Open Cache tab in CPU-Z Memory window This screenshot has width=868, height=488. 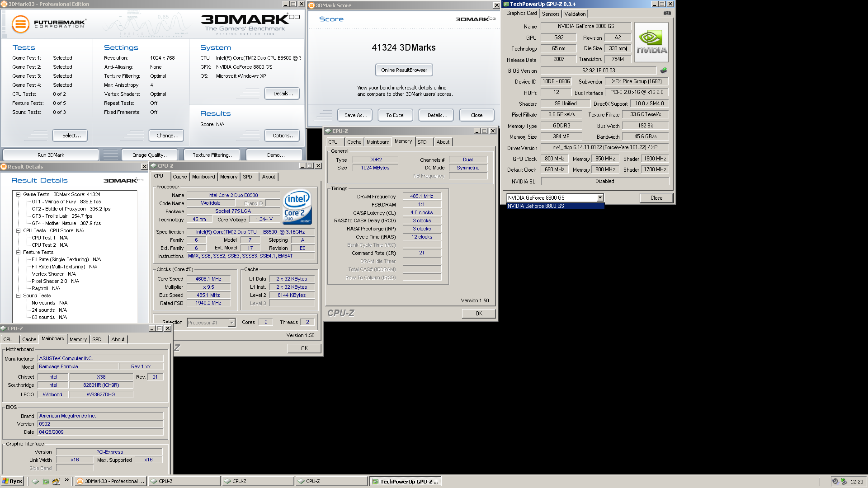(354, 142)
